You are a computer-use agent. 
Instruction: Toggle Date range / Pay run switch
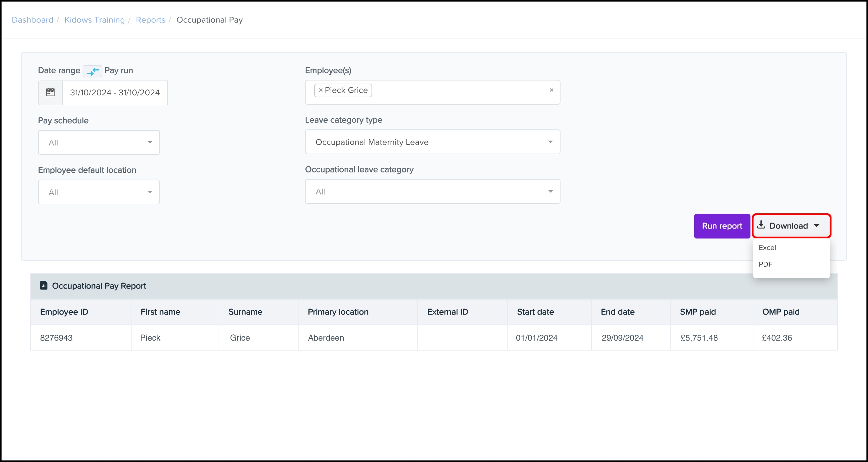click(92, 71)
